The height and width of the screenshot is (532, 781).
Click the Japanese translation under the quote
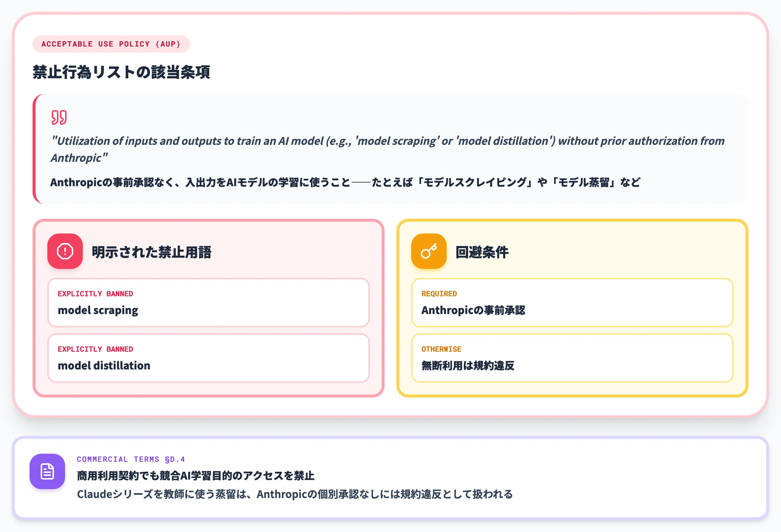[x=345, y=182]
